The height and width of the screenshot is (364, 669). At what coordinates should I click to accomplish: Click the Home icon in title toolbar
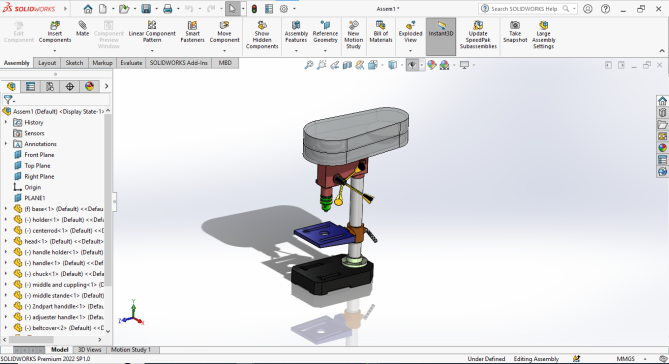pyautogui.click(x=87, y=9)
